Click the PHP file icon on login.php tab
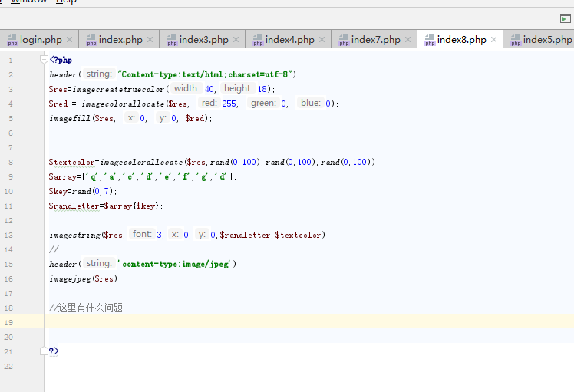 click(12, 40)
